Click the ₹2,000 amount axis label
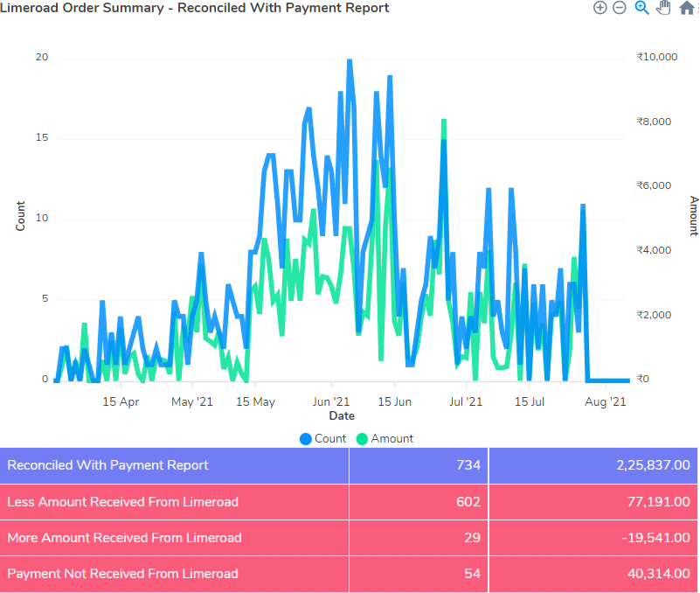 [654, 315]
